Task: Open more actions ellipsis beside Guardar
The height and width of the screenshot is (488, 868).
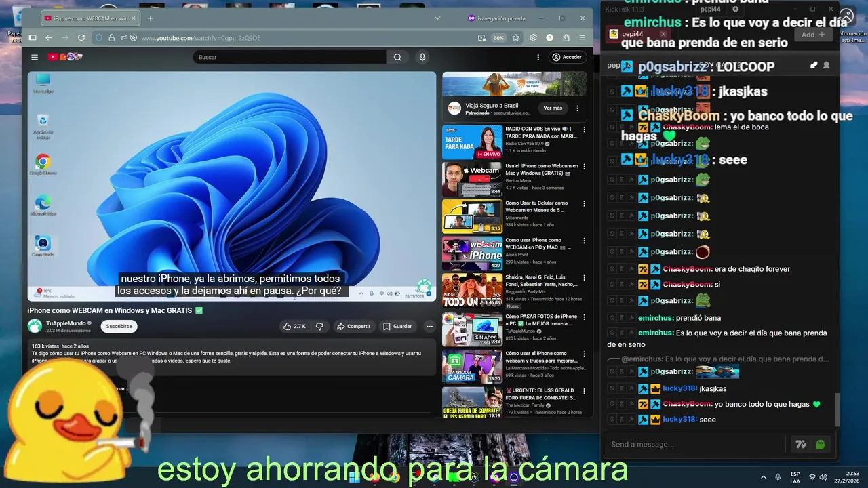Action: (x=429, y=326)
